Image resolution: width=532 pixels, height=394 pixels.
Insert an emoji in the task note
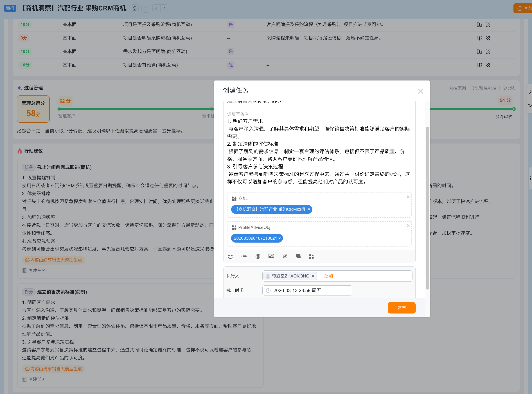coord(230,256)
